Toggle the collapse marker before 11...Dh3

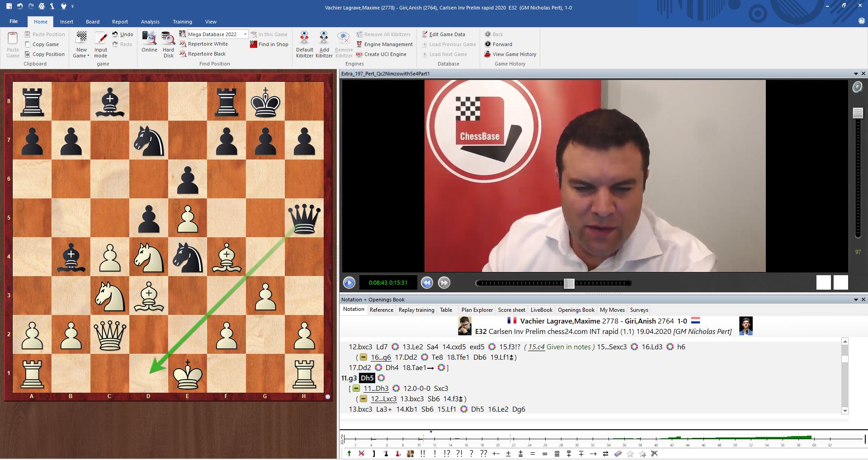(356, 389)
